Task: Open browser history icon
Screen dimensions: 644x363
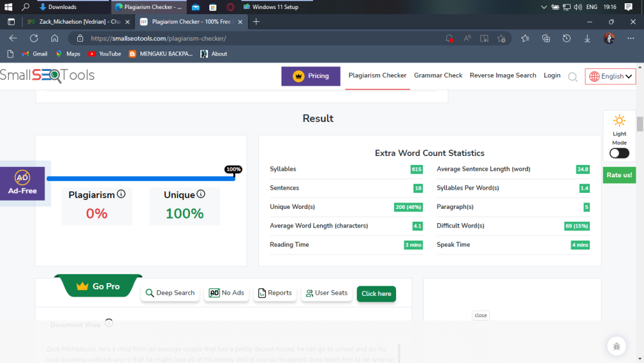Action: [x=566, y=38]
